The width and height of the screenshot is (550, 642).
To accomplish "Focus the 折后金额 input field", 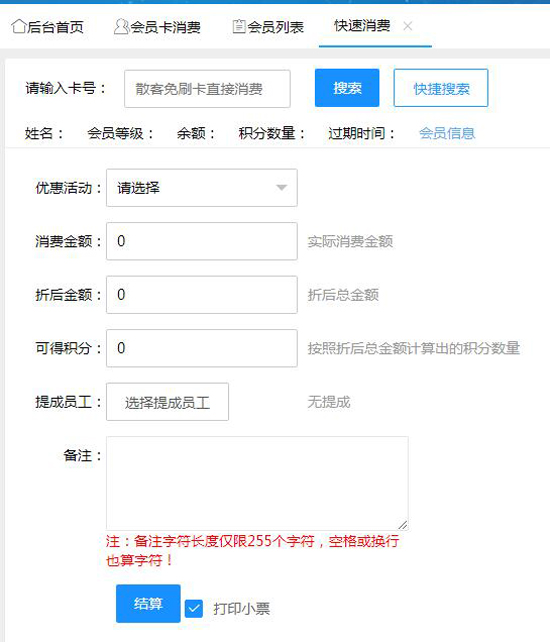I will pos(202,295).
